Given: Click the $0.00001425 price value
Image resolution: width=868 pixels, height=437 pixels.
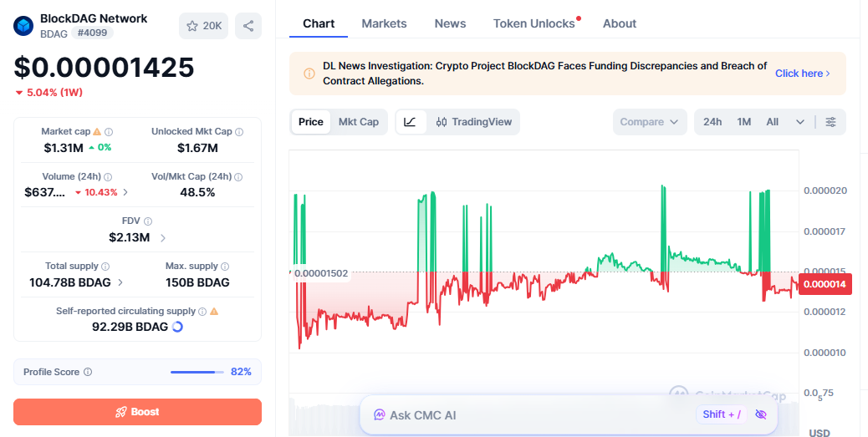Looking at the screenshot, I should pos(104,68).
